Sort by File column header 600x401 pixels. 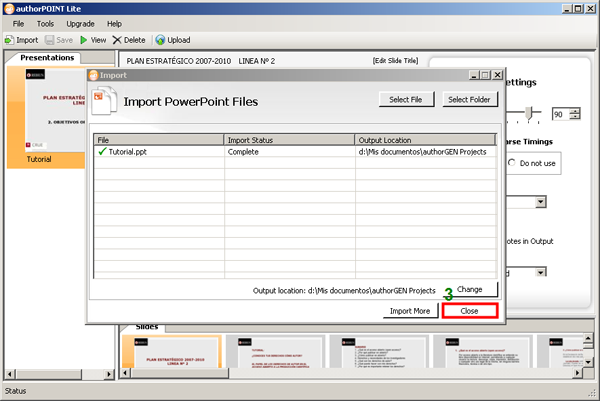pyautogui.click(x=159, y=140)
